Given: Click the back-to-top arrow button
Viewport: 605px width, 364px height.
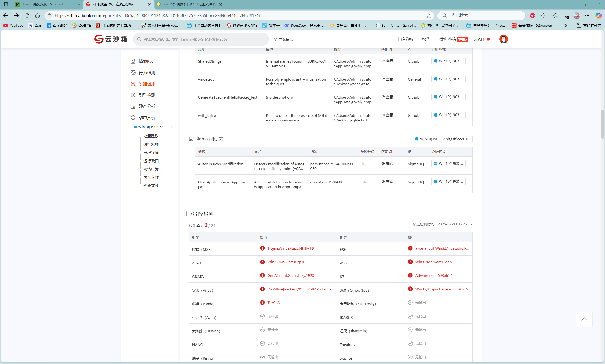Looking at the screenshot, I should [584, 319].
